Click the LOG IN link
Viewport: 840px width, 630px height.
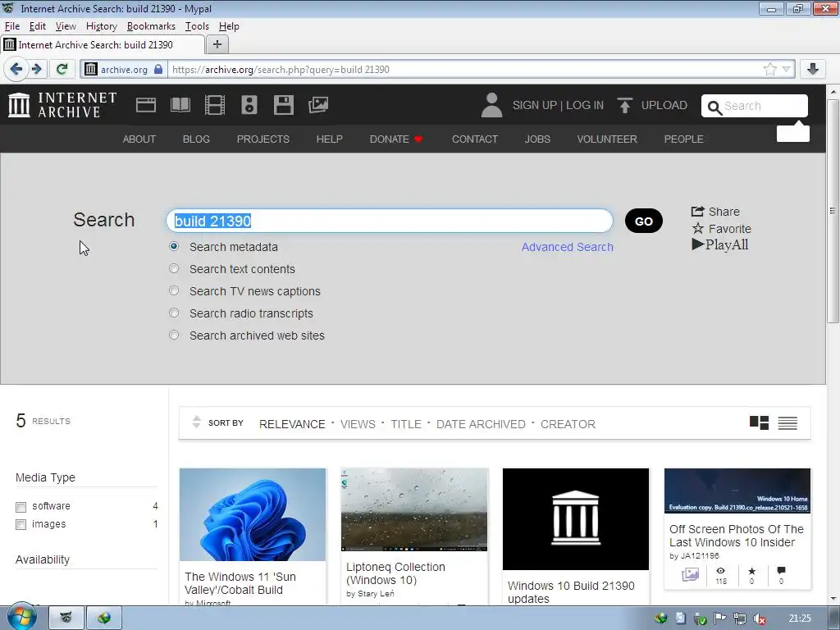pyautogui.click(x=584, y=105)
